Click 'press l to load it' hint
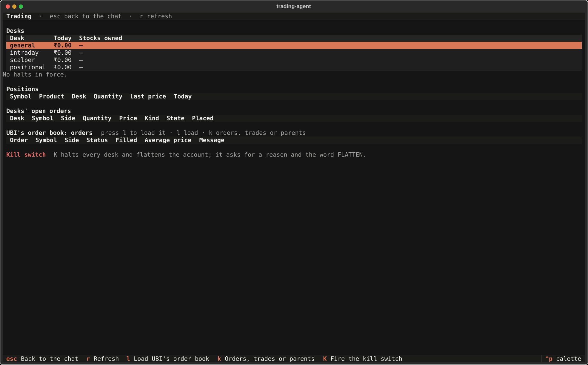Viewport: 588px width, 365px height. point(133,133)
